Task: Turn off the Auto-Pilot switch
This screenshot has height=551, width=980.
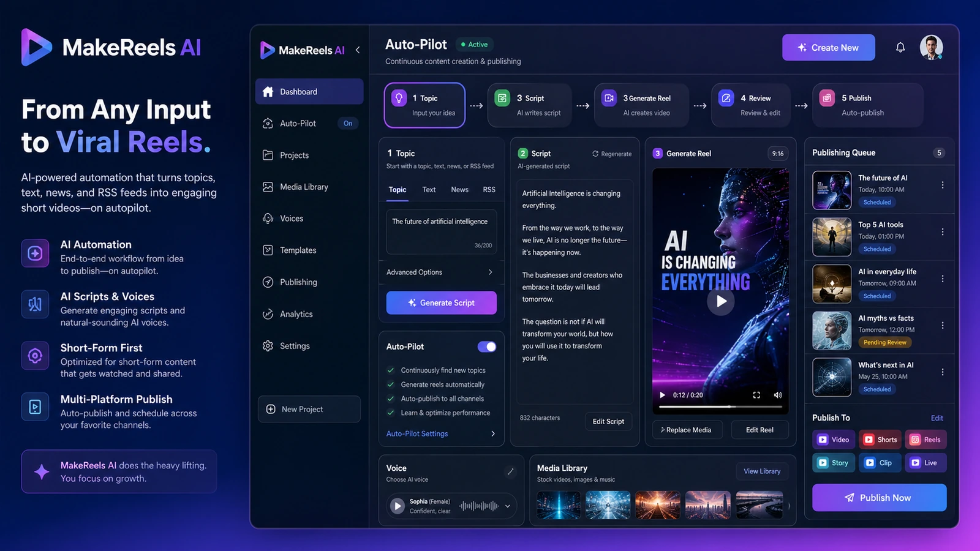Action: tap(487, 347)
